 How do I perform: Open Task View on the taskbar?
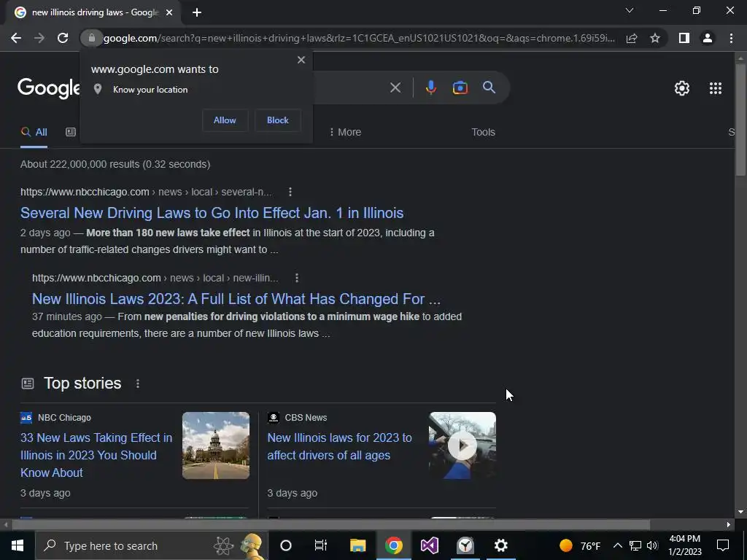tap(321, 545)
